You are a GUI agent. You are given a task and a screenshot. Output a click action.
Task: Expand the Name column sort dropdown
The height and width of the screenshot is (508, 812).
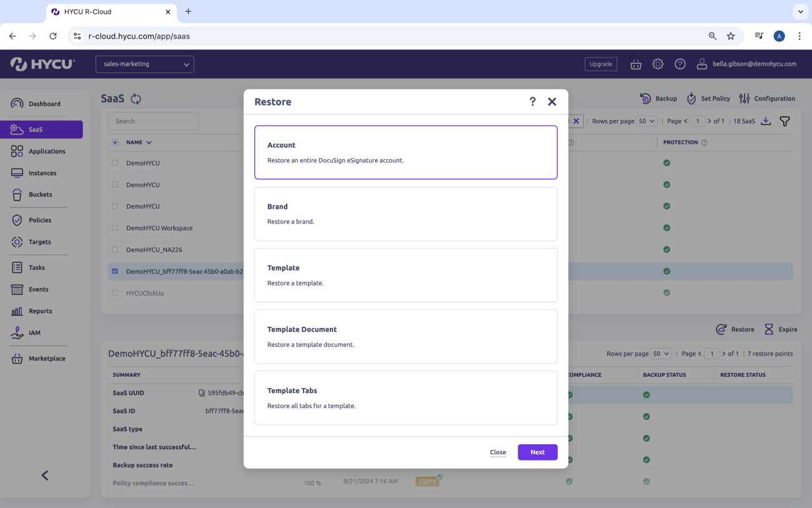148,142
